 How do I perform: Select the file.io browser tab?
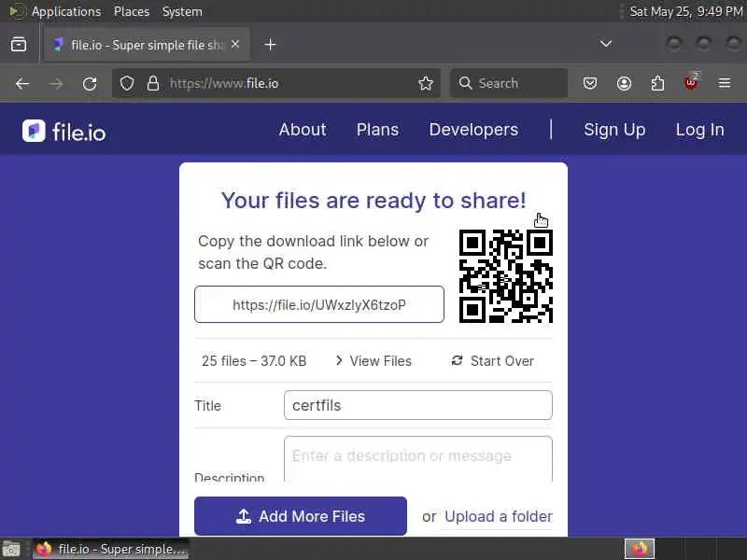[x=147, y=44]
